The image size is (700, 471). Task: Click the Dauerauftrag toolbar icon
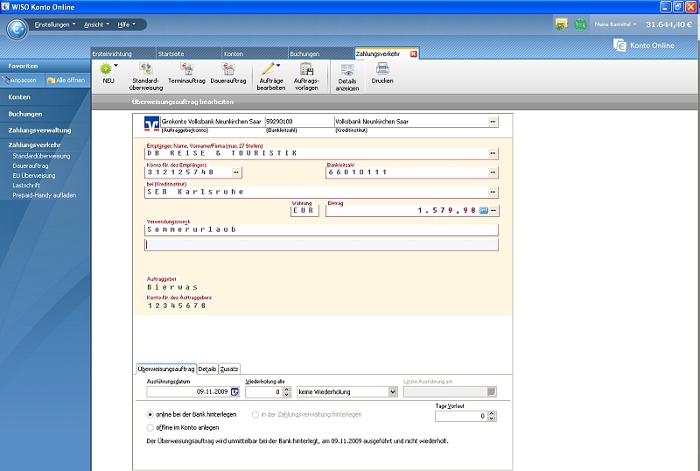click(x=228, y=69)
